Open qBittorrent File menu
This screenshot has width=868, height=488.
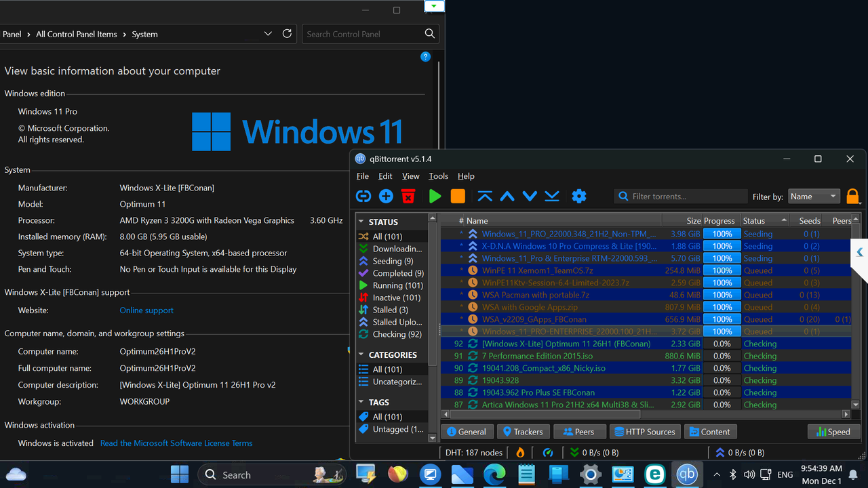click(x=363, y=176)
